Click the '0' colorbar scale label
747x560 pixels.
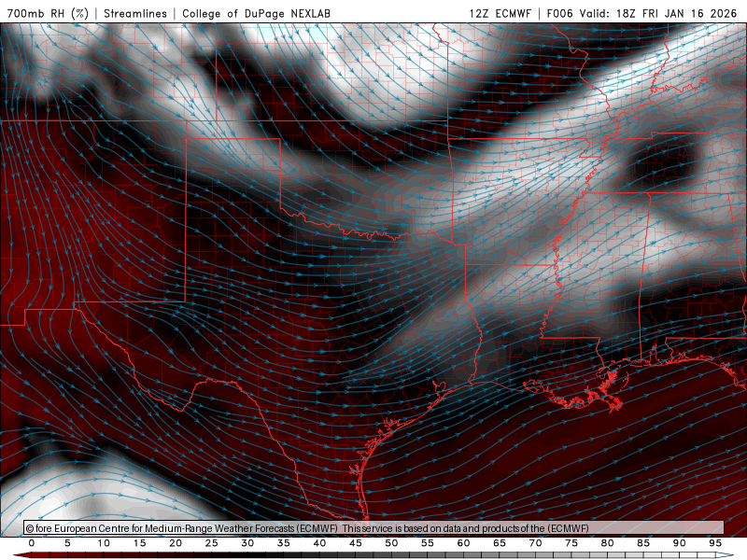[x=32, y=543]
